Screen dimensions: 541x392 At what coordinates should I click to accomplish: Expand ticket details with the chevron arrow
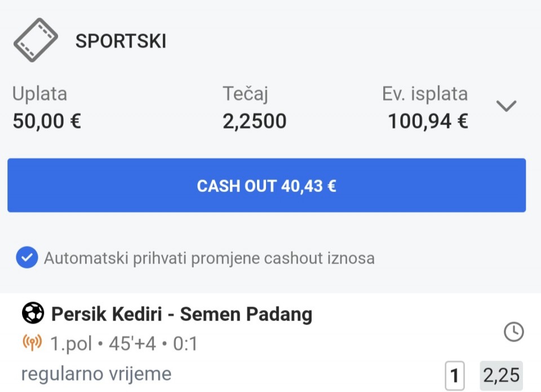click(506, 106)
